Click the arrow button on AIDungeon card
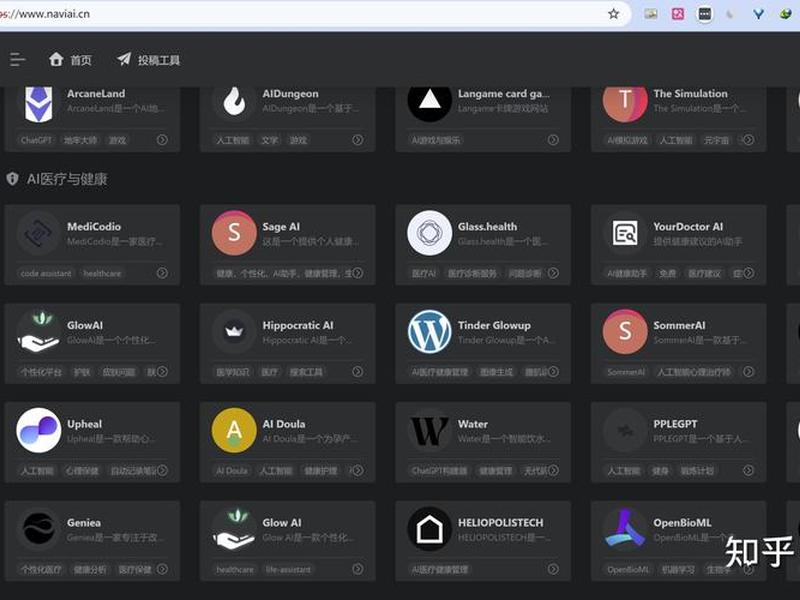Screen dimensions: 800x600 tap(358, 140)
